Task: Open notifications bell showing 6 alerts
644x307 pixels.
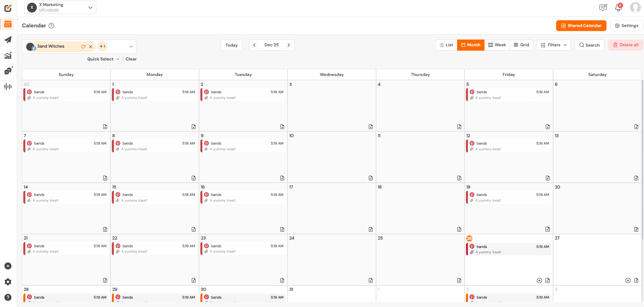Action: pos(618,7)
